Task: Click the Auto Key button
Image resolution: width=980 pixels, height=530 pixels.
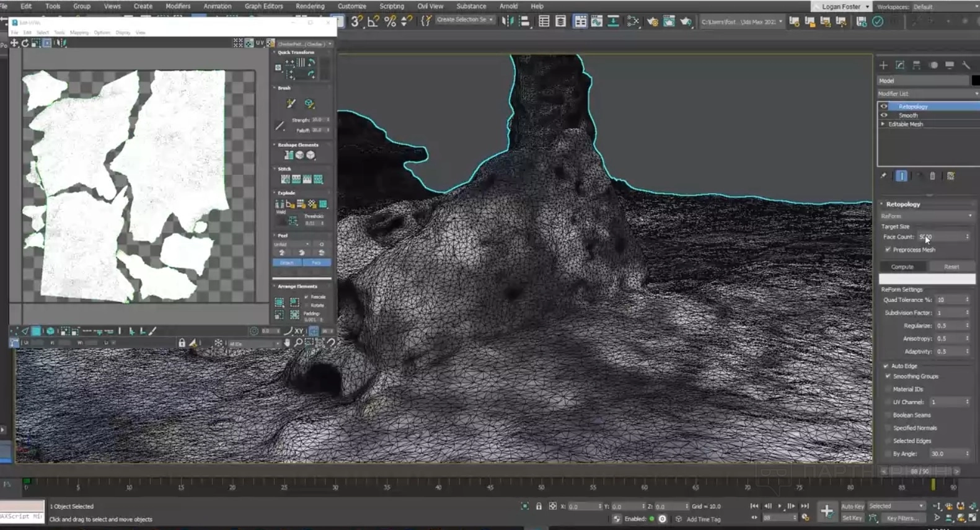Action: tap(852, 506)
